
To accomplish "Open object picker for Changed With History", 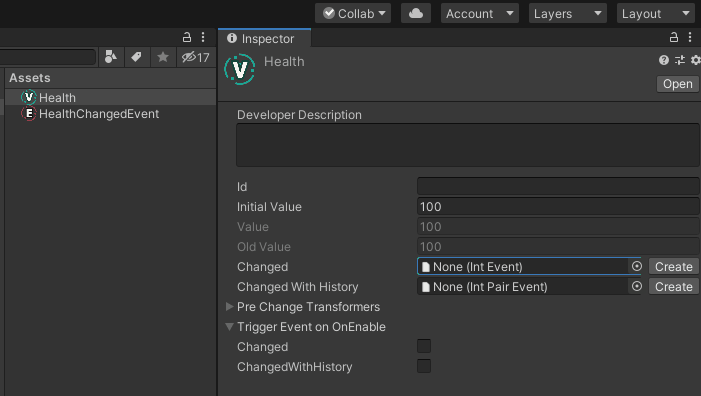I will click(x=636, y=286).
